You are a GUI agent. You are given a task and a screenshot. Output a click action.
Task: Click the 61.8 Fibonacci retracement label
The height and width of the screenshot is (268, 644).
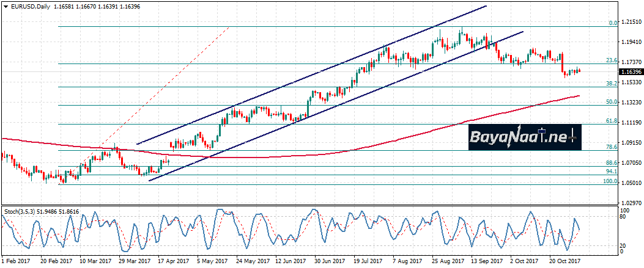click(610, 121)
